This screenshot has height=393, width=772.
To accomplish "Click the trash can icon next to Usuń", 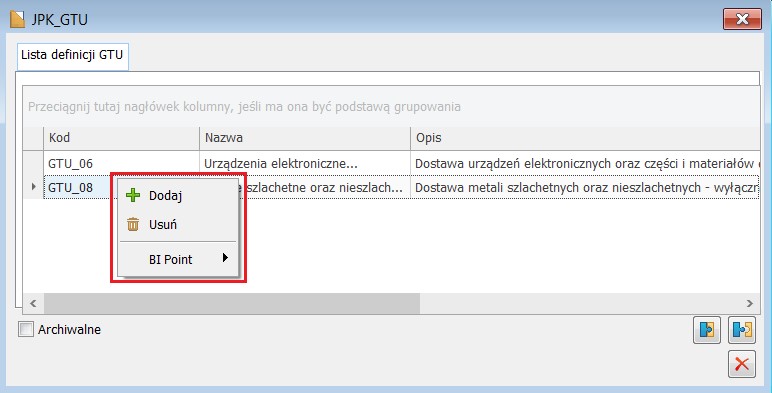I will (x=133, y=225).
